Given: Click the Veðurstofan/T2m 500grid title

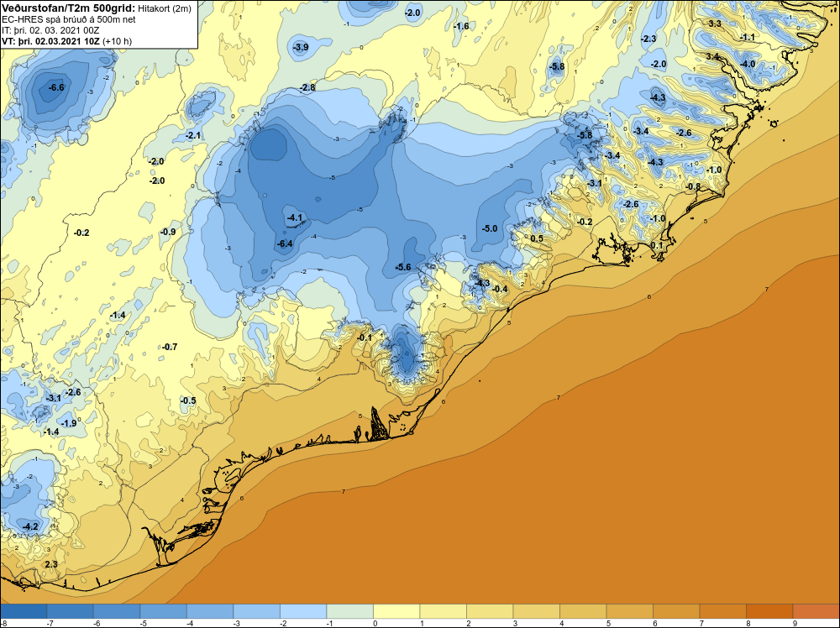Looking at the screenshot, I should click(68, 8).
